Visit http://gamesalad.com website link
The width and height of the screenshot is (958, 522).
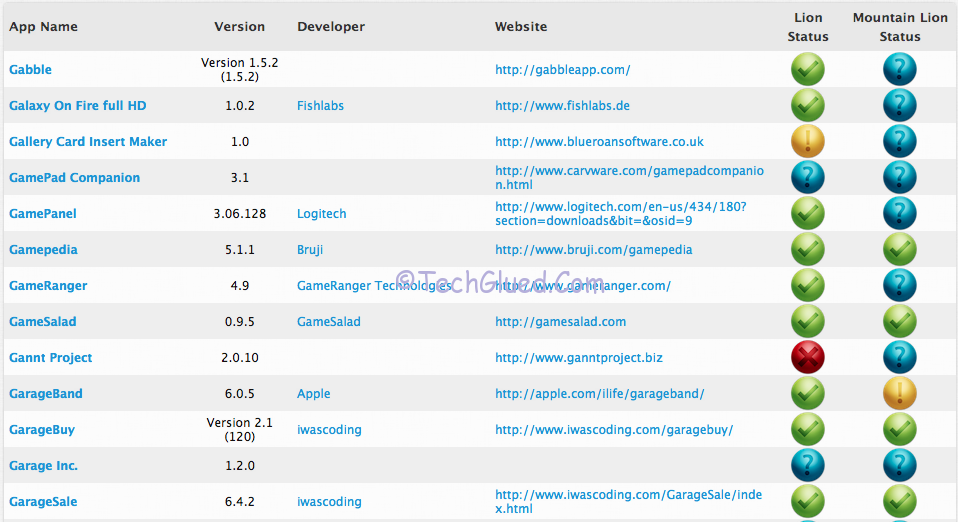[x=560, y=322]
